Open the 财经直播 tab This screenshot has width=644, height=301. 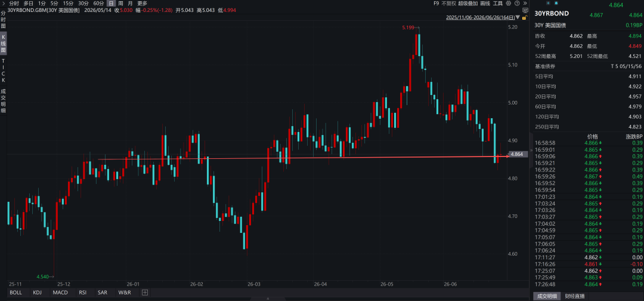pos(575,296)
